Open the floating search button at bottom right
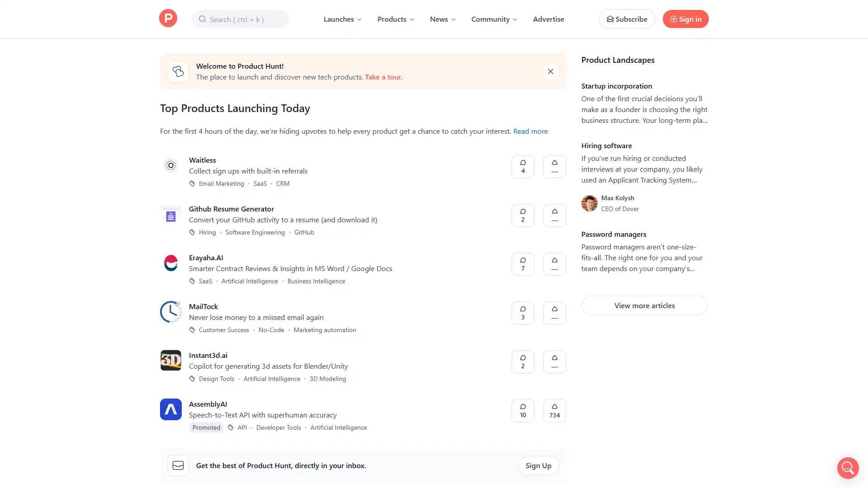The width and height of the screenshot is (868, 488). click(x=848, y=468)
